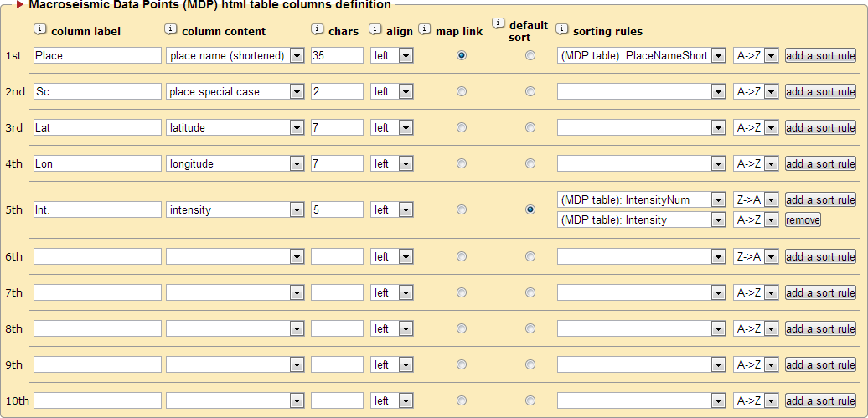The width and height of the screenshot is (868, 418).
Task: Click the column label field containing Place
Action: tap(97, 55)
